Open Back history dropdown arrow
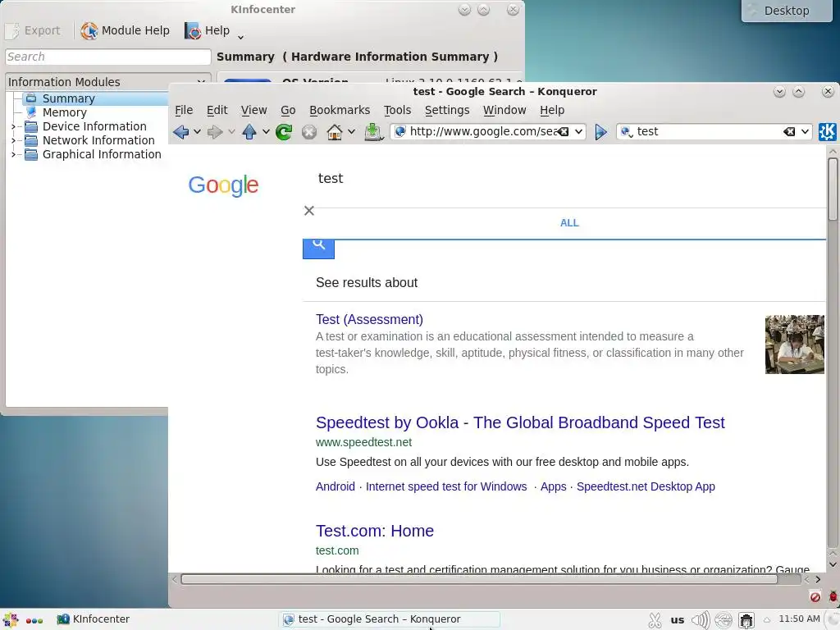The image size is (840, 630). tap(197, 132)
